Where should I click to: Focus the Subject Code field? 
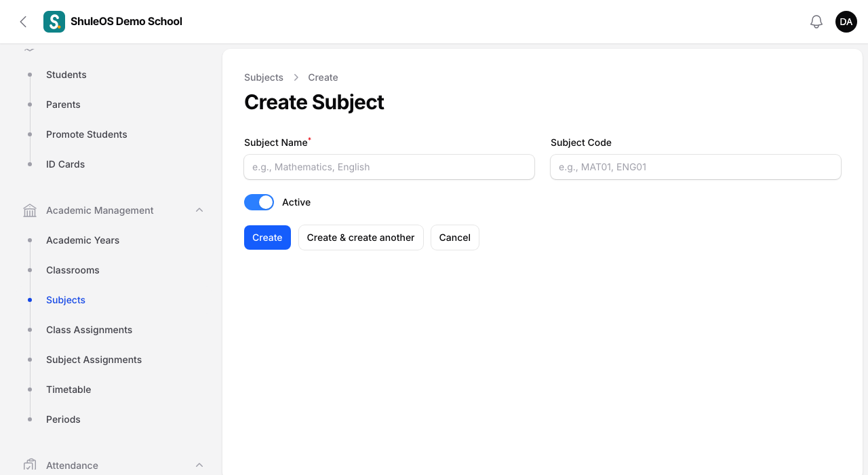[696, 167]
